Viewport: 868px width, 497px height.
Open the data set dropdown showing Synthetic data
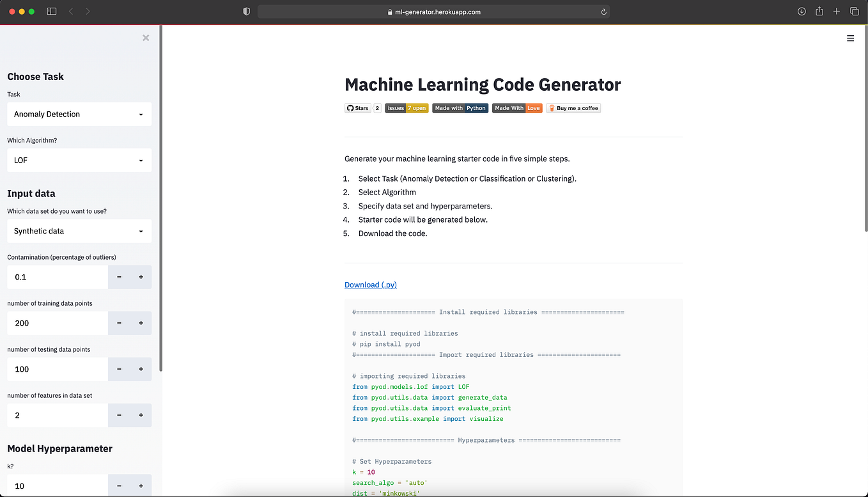[79, 231]
